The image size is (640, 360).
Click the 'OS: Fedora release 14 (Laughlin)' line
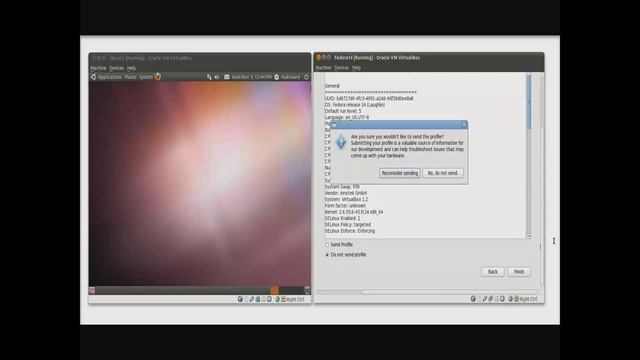pos(355,105)
